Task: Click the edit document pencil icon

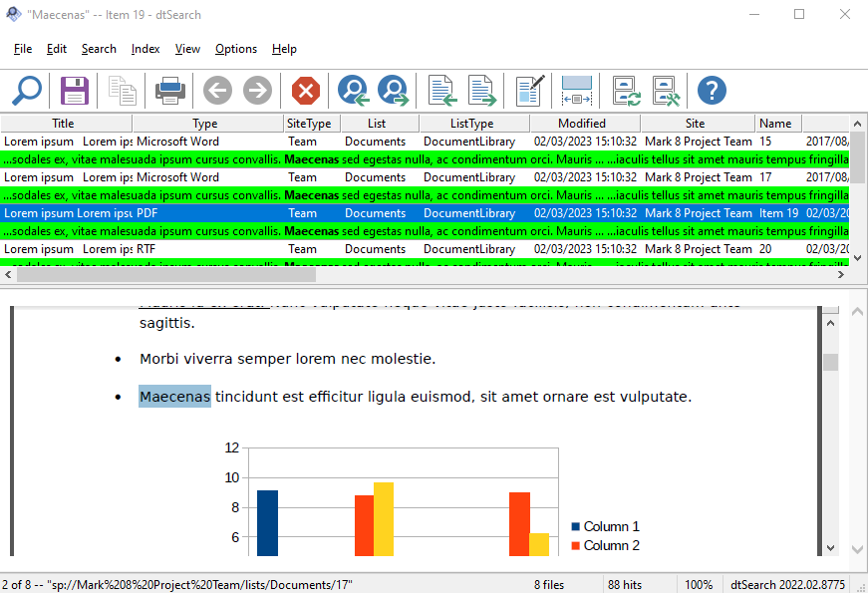Action: 530,91
